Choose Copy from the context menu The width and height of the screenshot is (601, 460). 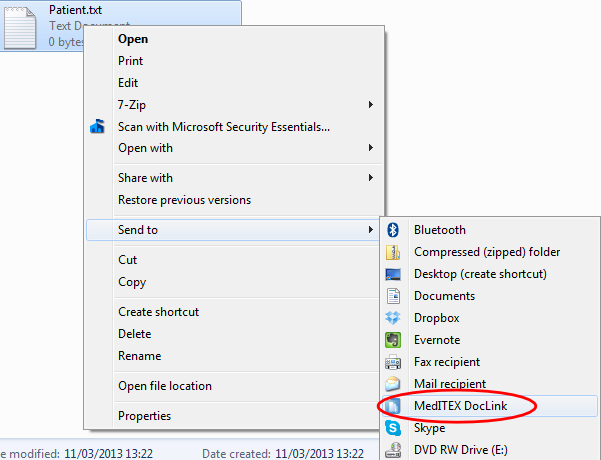pos(132,282)
